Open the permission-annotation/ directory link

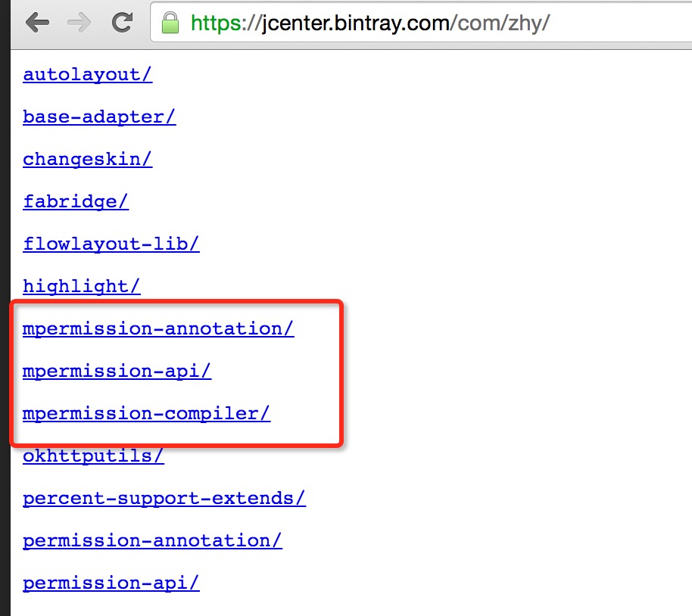[152, 540]
